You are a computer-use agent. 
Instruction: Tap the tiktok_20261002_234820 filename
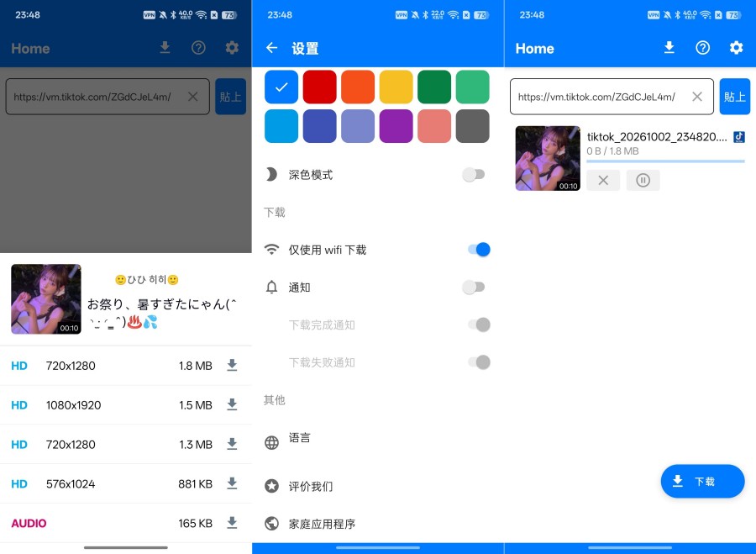pos(657,137)
